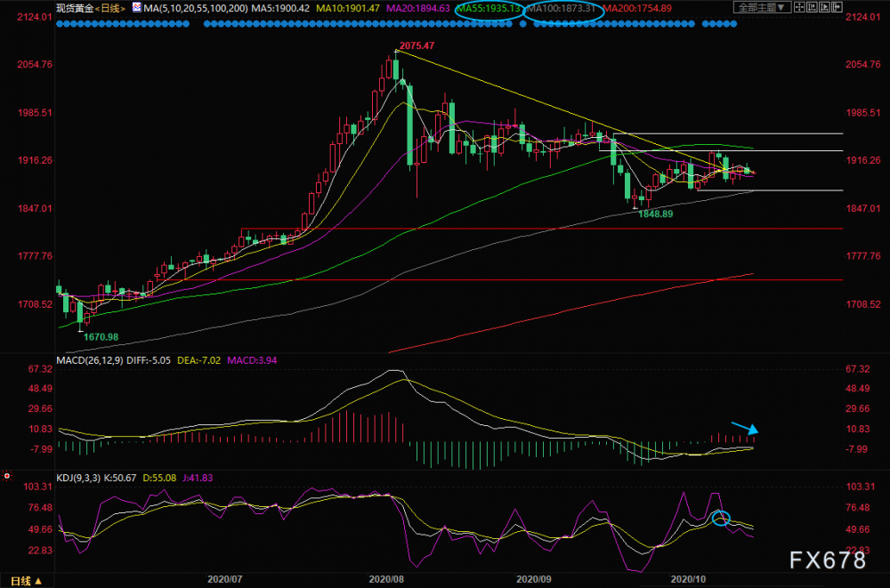Select the K:50.67 value
Viewport: 890px width, 588px height.
click(x=120, y=478)
